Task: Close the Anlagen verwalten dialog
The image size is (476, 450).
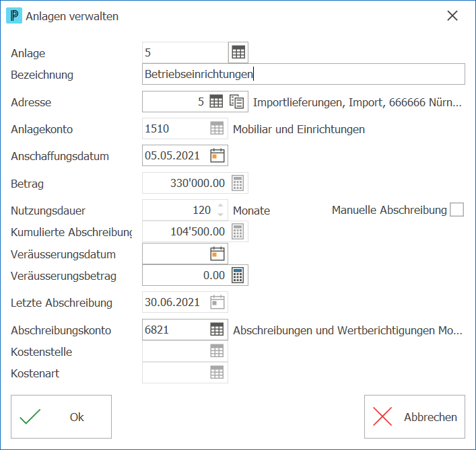Action: (452, 15)
